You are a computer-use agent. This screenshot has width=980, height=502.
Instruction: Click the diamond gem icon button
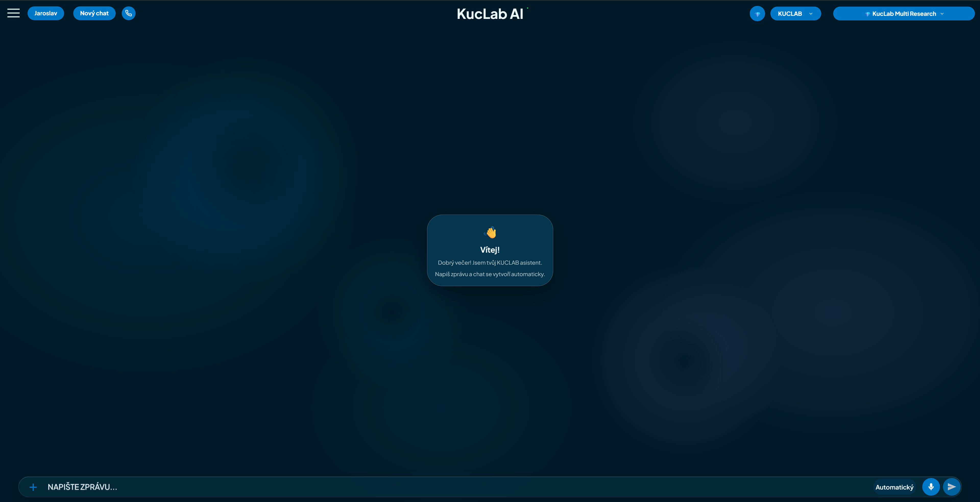(x=757, y=14)
